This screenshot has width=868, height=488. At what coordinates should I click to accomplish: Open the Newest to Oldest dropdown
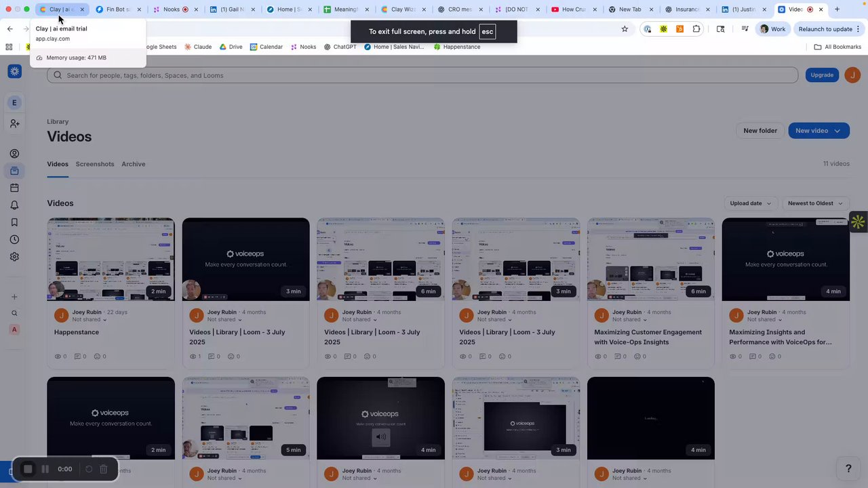(816, 203)
